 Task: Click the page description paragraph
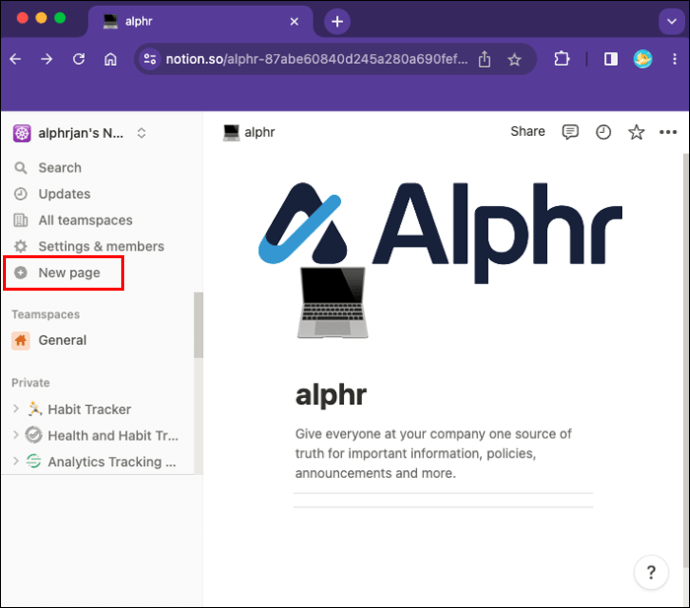(433, 454)
